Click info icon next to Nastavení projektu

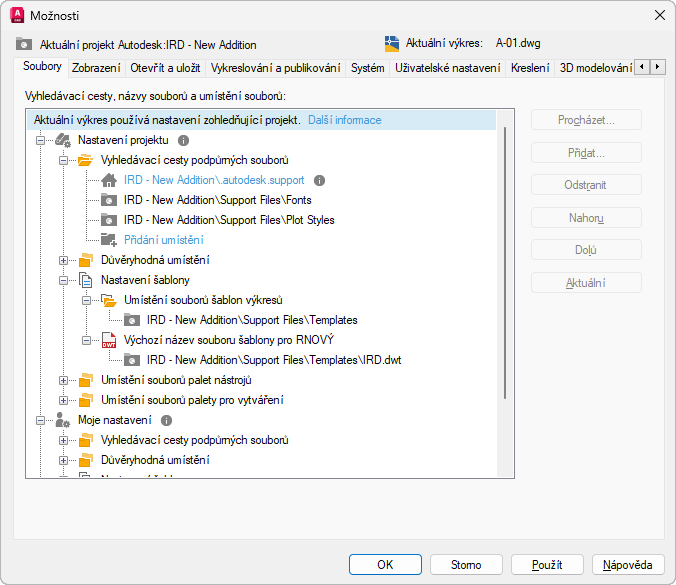tap(183, 141)
